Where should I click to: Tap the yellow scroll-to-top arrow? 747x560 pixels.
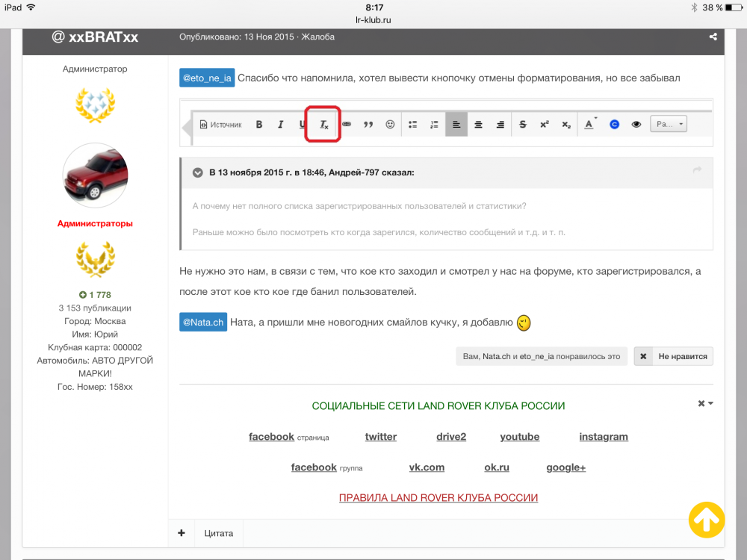pyautogui.click(x=706, y=519)
